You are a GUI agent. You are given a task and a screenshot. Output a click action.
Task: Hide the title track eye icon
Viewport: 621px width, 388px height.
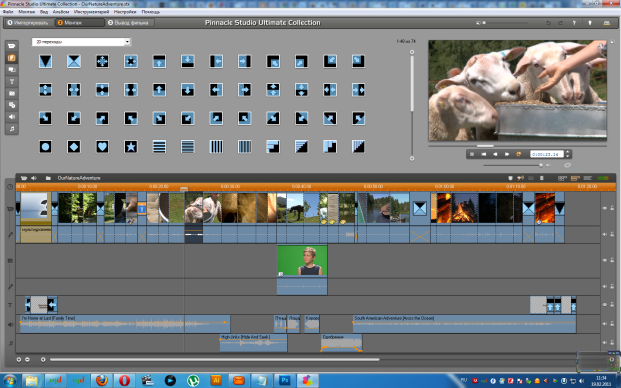605,305
